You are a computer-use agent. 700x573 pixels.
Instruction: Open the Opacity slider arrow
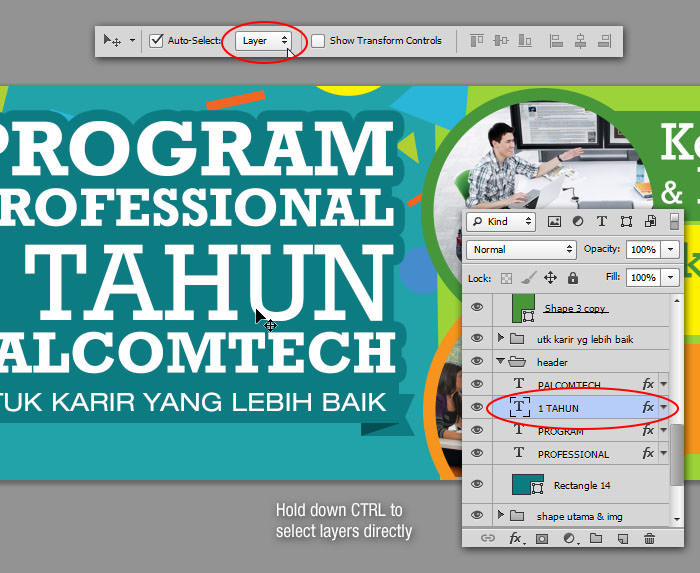point(671,249)
